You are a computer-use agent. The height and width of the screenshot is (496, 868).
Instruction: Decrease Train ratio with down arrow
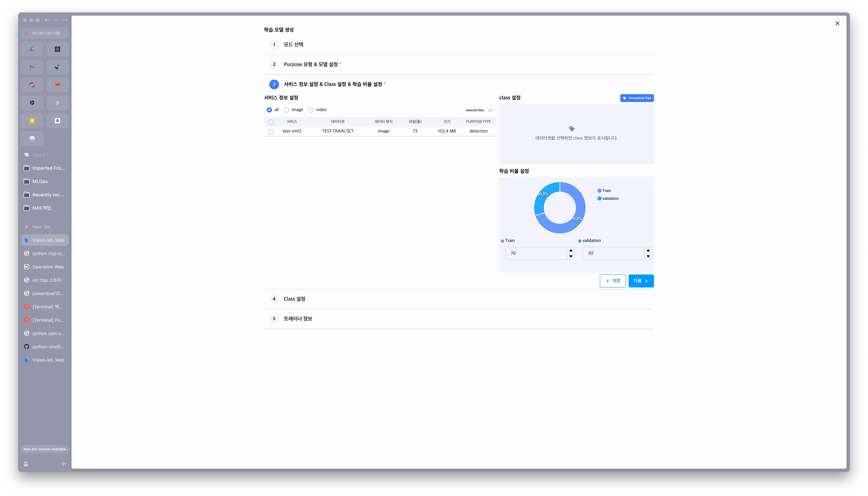(571, 256)
